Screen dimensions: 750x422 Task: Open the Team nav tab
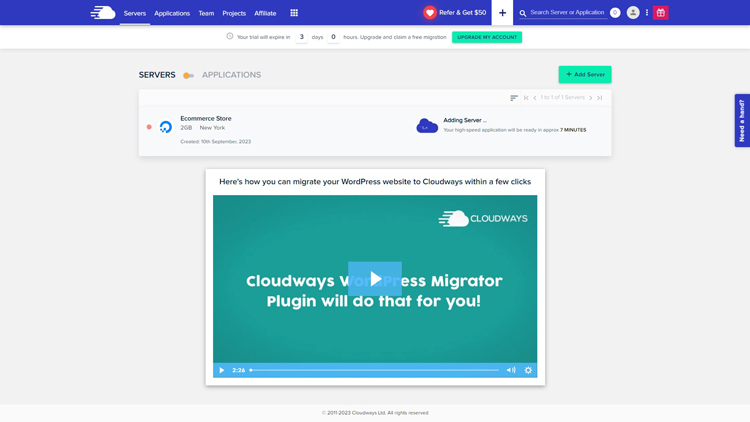[x=206, y=13]
